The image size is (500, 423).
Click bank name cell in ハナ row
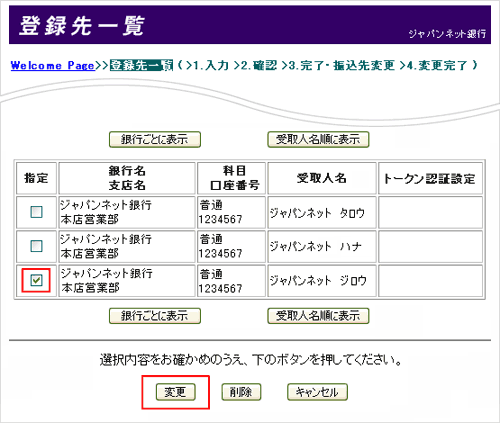click(x=127, y=246)
